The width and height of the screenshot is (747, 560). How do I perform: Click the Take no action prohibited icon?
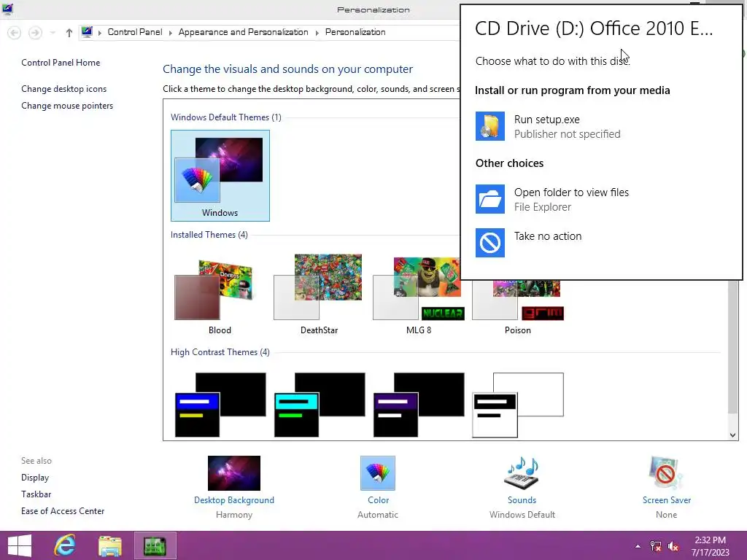click(489, 243)
